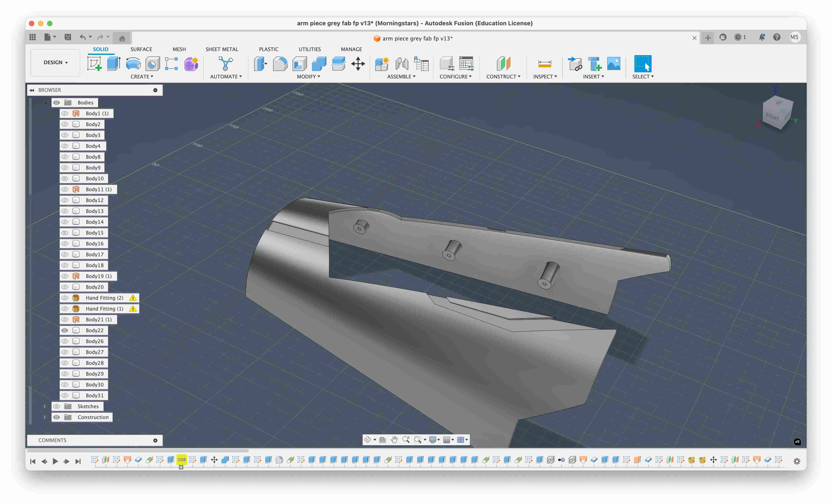The height and width of the screenshot is (504, 832).
Task: Select the Move/Copy arrows tool
Action: click(x=358, y=64)
